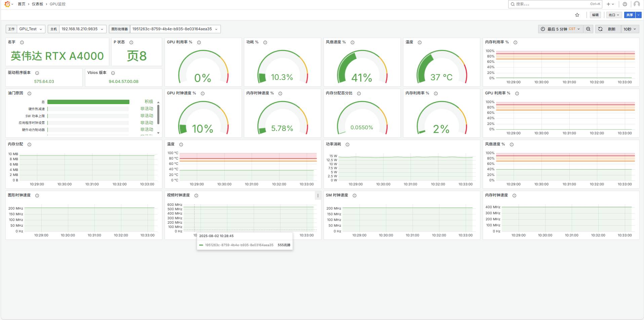This screenshot has width=644, height=320.
Task: Click the scrollbar in 油门原因 panel
Action: 158,114
